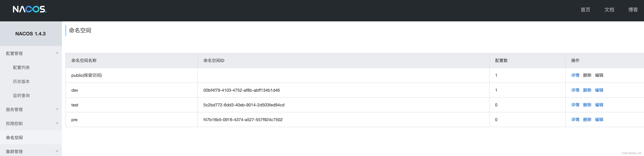Open 文档 in top navigation
Viewport: 644px width, 156px height.
coord(609,9)
